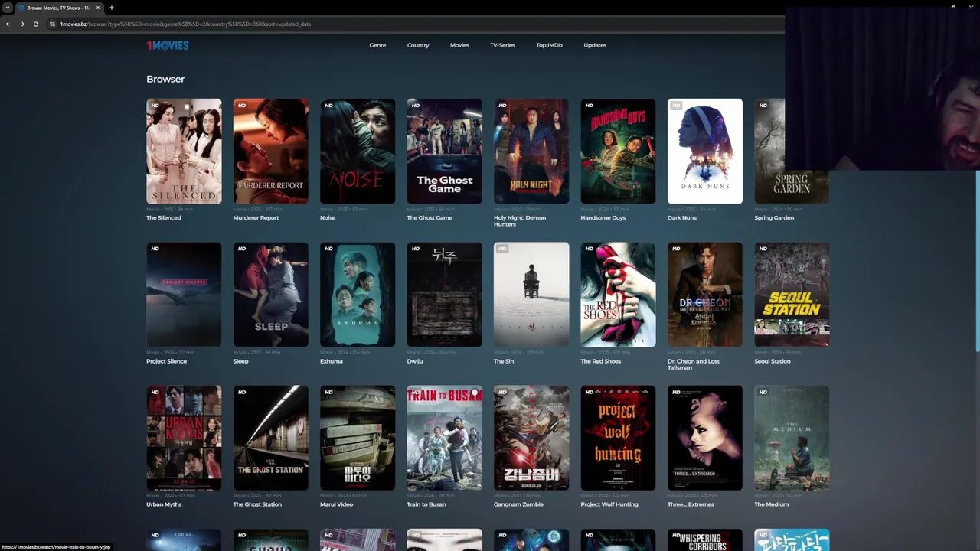
Task: Click the address bar URL field
Action: pos(413,24)
